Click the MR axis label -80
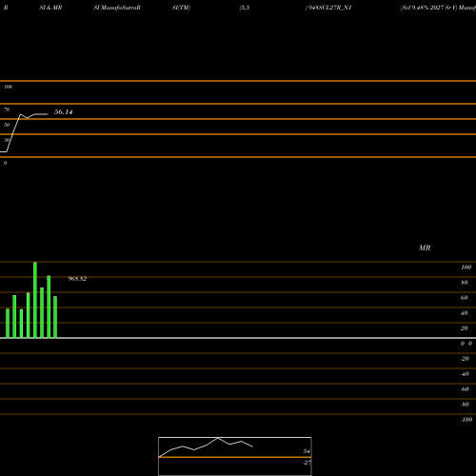 click(465, 405)
